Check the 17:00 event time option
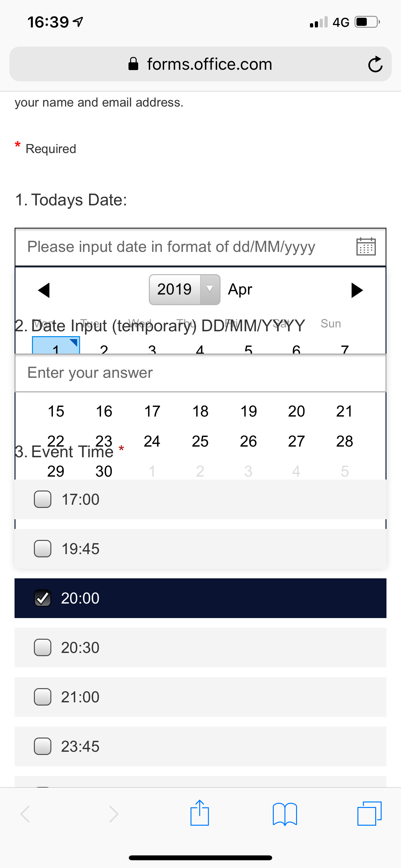The image size is (401, 868). coord(43,499)
